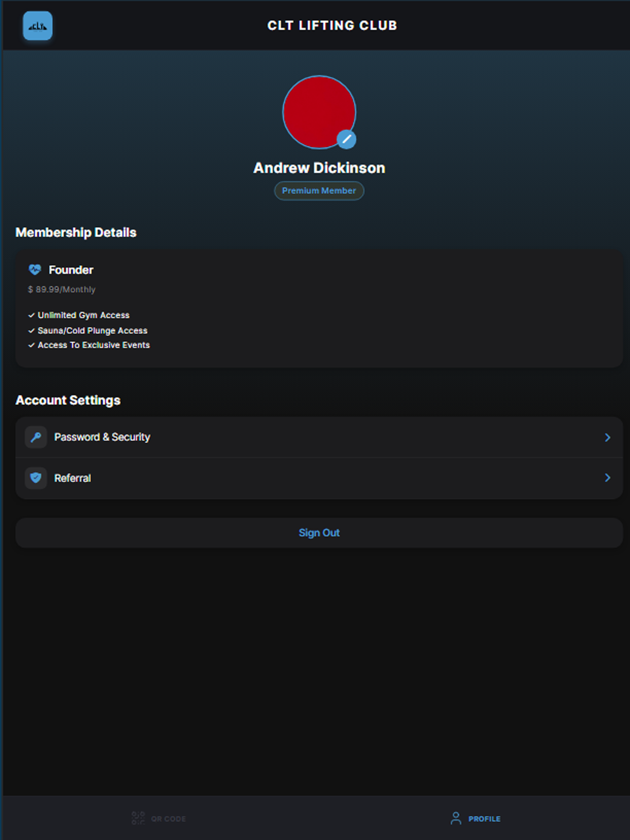
Task: Click the Sign Out button
Action: [x=319, y=533]
